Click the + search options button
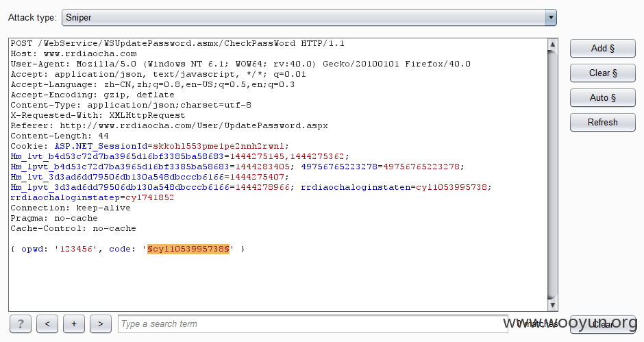This screenshot has height=342, width=644. point(74,324)
